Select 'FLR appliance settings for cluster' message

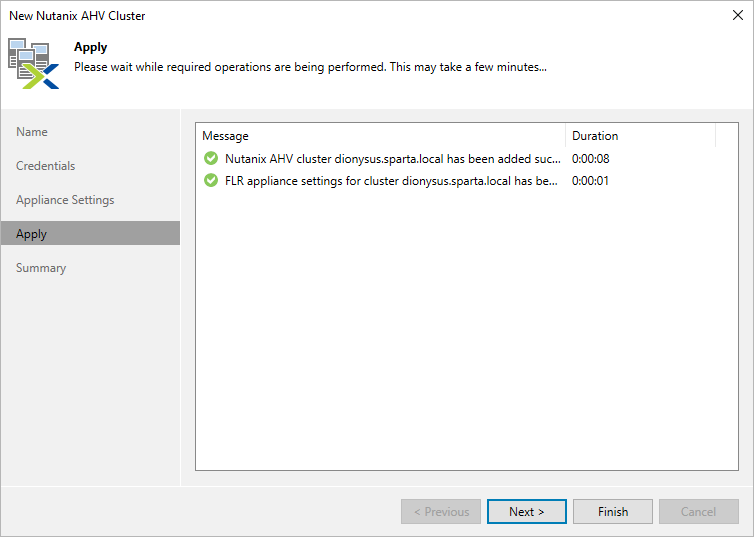(391, 181)
